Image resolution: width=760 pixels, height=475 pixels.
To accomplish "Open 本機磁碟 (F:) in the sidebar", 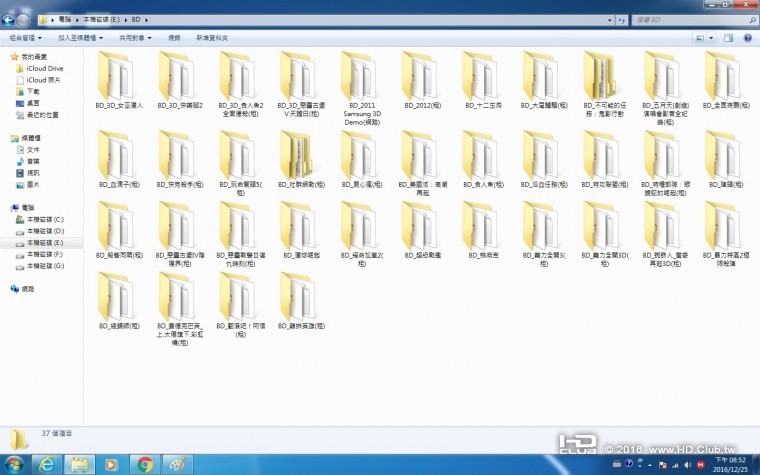I will (x=45, y=254).
